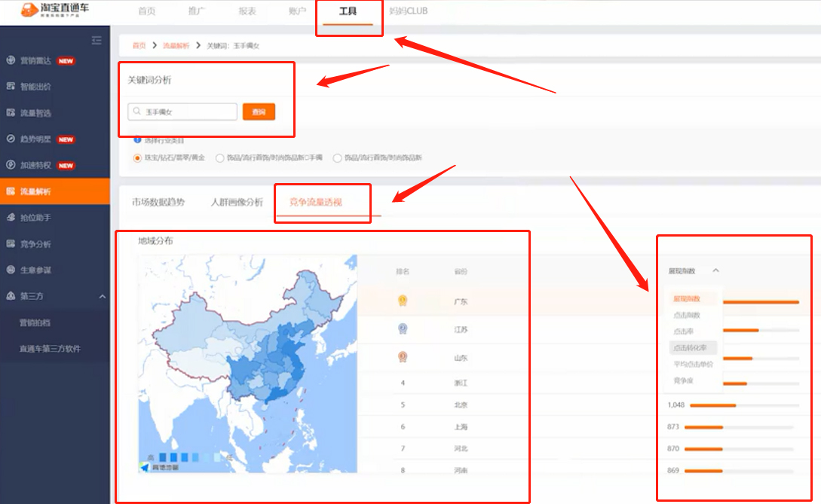Image resolution: width=821 pixels, height=504 pixels.
Task: Select the category radio ending with 手镯
Action: pyautogui.click(x=220, y=158)
